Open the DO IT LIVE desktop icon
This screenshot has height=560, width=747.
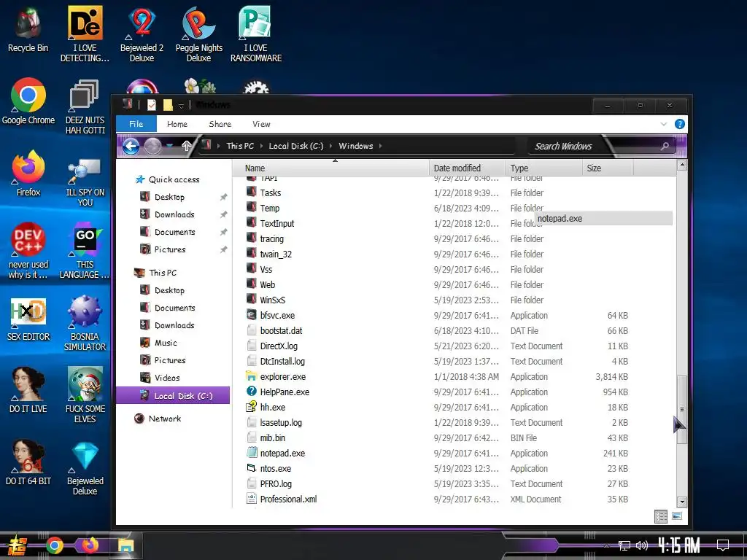[x=28, y=389]
